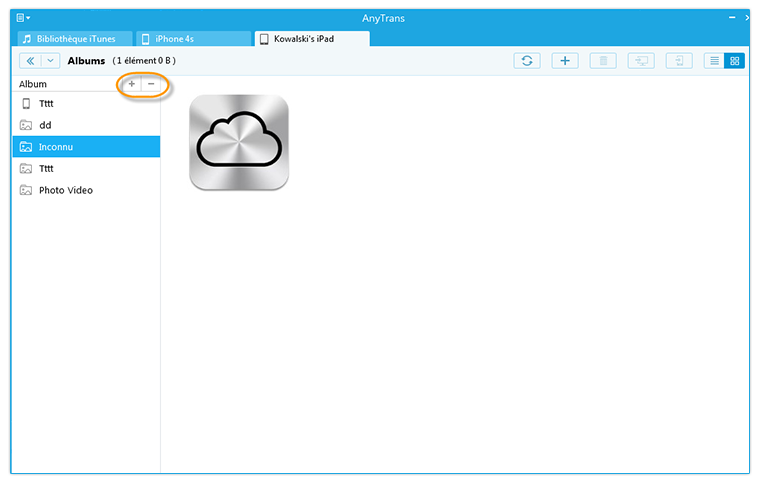Switch to list view
The image size is (760, 484).
pyautogui.click(x=714, y=61)
